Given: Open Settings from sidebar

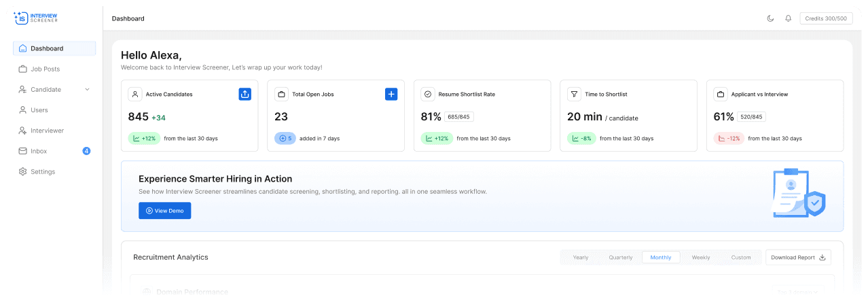Looking at the screenshot, I should (54, 171).
